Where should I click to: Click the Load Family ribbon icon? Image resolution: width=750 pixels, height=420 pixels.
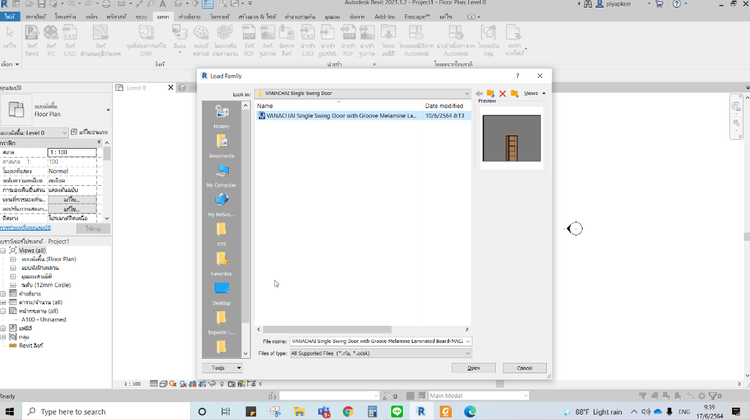click(x=388, y=41)
